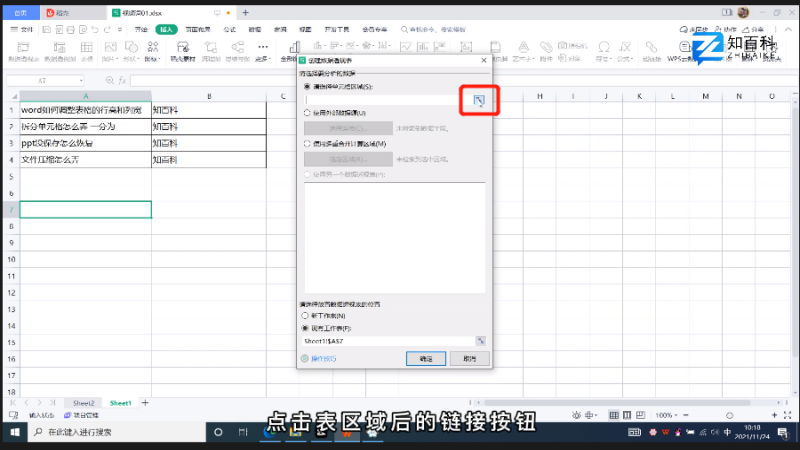Click the fx insert function icon

122,80
